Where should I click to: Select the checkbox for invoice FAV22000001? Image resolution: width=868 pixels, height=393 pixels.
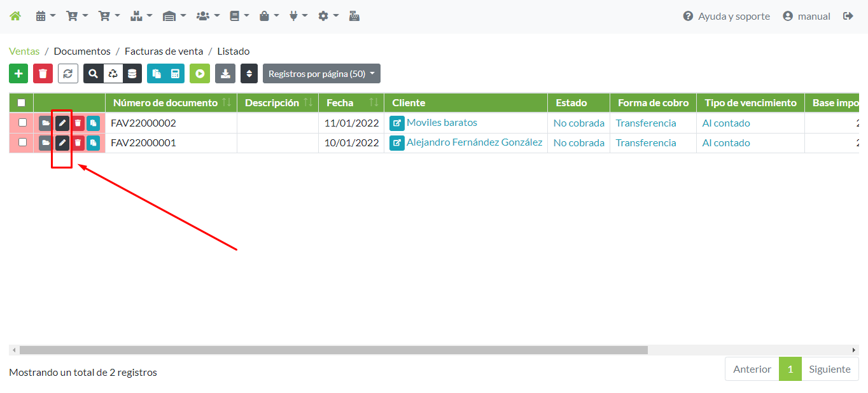22,142
